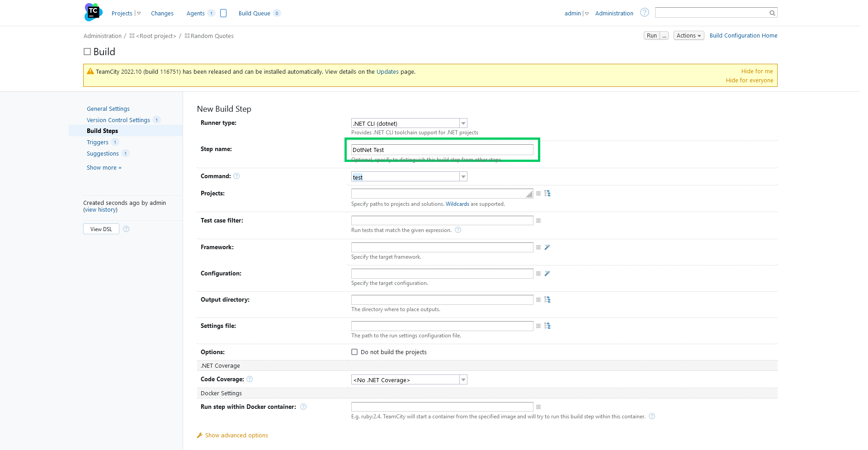Screen dimensions: 868x450
Task: Open help icon next to Command label
Action: click(236, 176)
